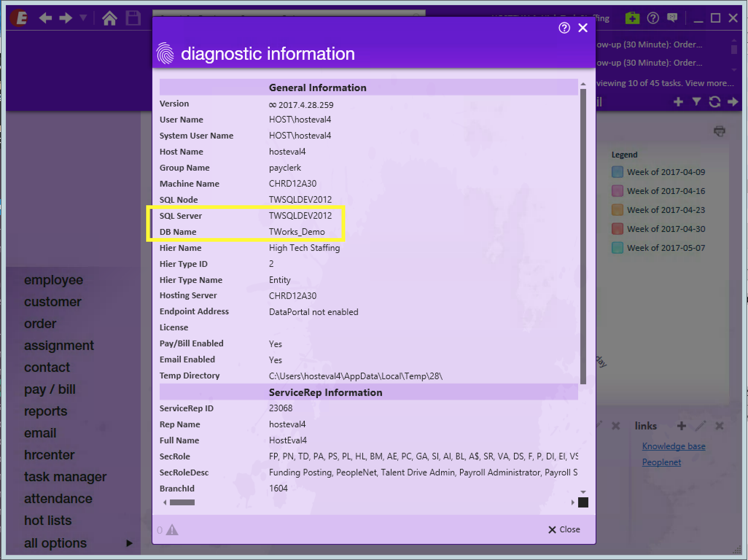
Task: Open the feedback chat bubble icon
Action: [x=672, y=17]
